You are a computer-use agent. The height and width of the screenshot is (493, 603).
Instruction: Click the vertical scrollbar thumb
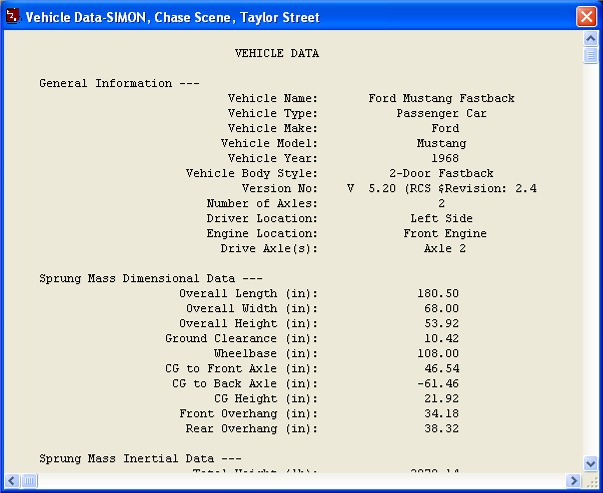click(591, 54)
